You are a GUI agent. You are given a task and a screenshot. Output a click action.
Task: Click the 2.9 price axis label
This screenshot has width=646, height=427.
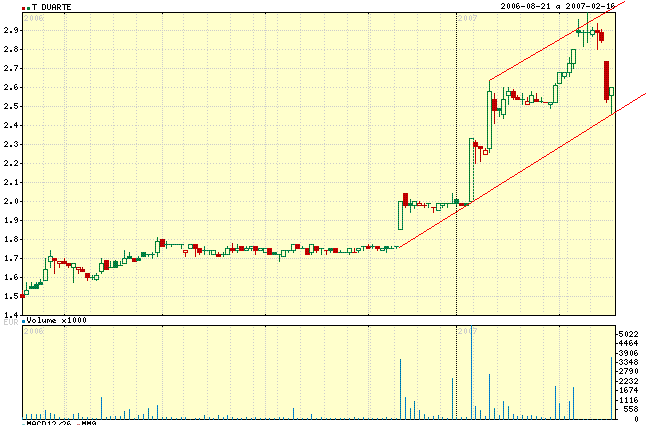click(10, 30)
